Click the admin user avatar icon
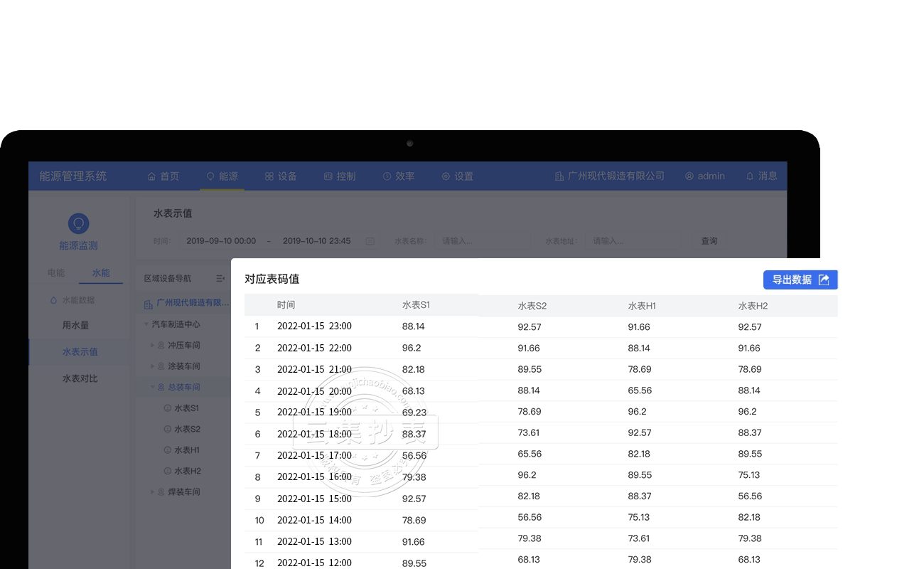 pos(689,176)
